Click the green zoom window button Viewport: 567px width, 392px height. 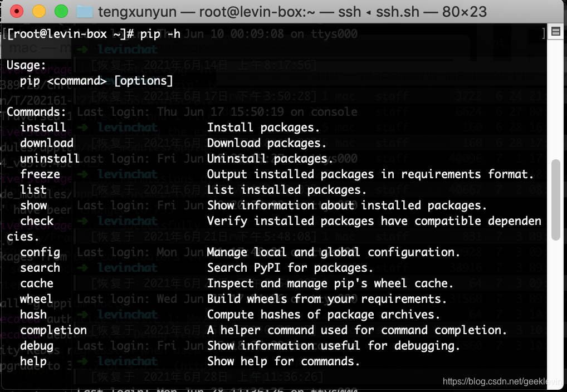(x=61, y=11)
